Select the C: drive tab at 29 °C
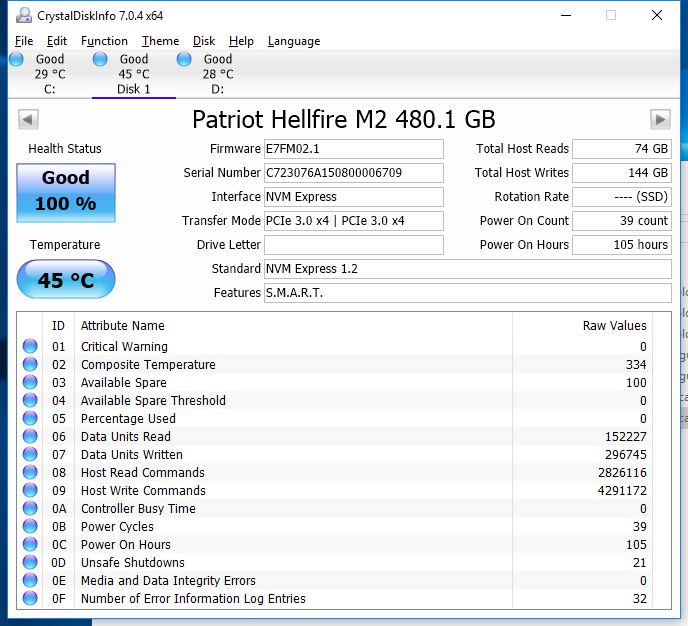Screen dimensions: 688x626 pos(49,74)
